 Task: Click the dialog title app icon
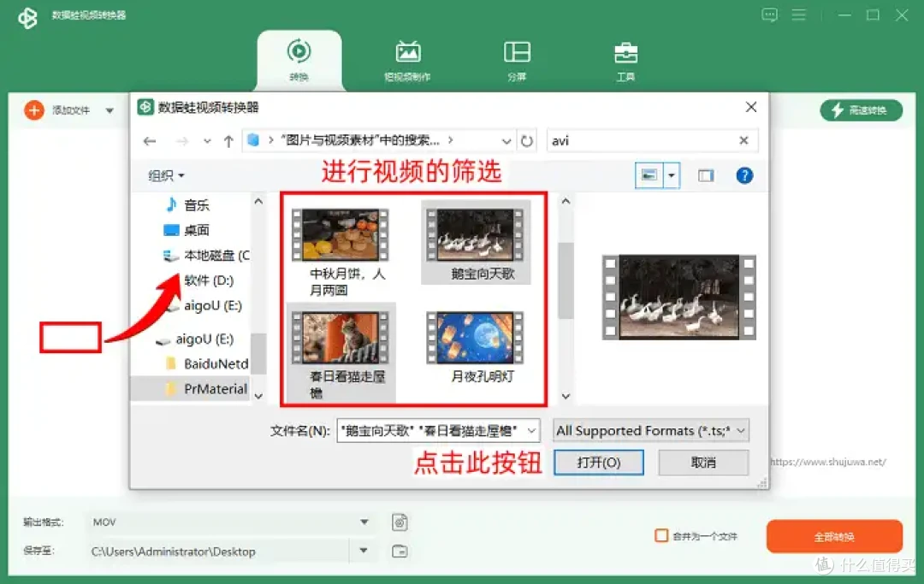point(145,107)
